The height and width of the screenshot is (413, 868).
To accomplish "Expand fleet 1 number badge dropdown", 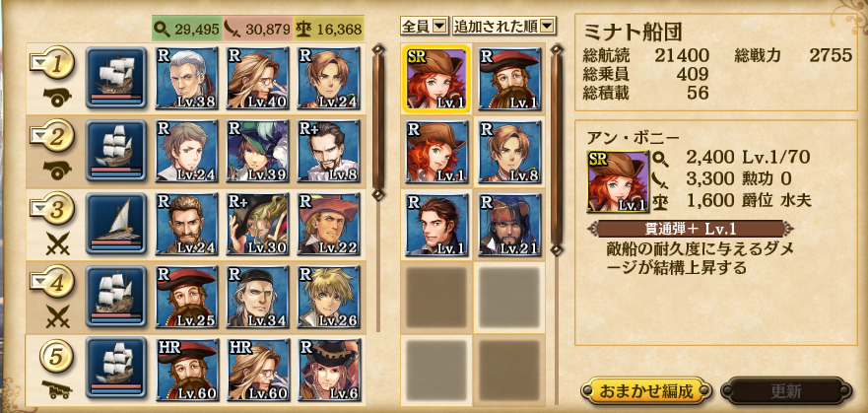I will click(52, 62).
